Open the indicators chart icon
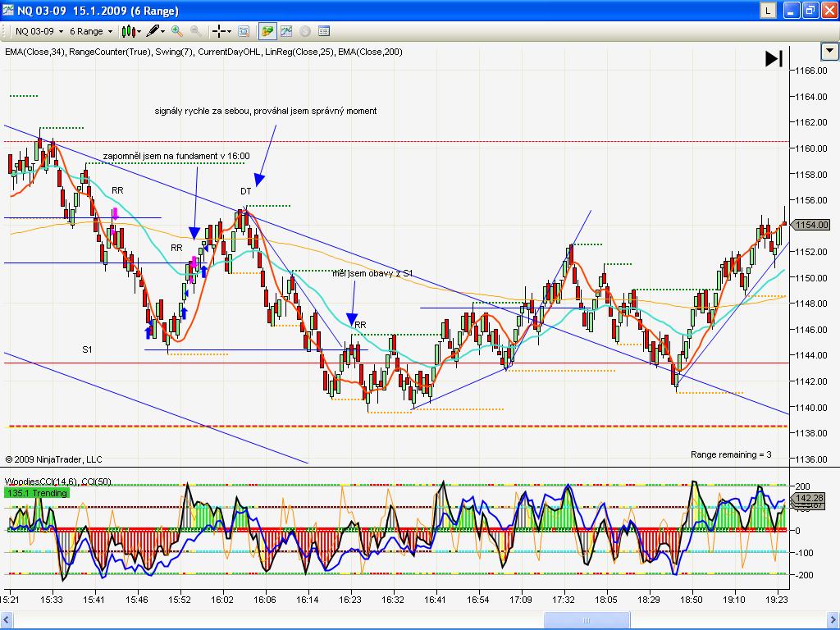The height and width of the screenshot is (630, 840). [286, 31]
